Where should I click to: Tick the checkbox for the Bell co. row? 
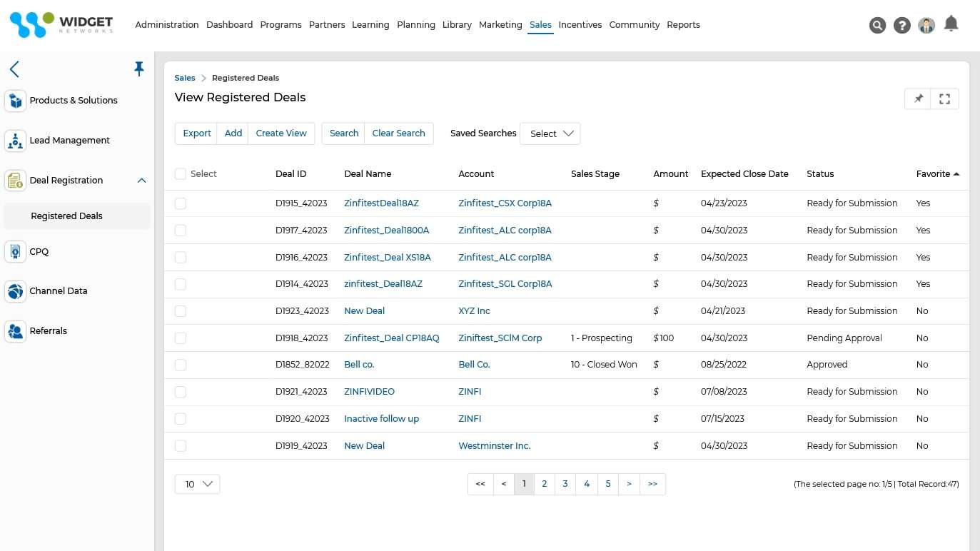tap(181, 365)
